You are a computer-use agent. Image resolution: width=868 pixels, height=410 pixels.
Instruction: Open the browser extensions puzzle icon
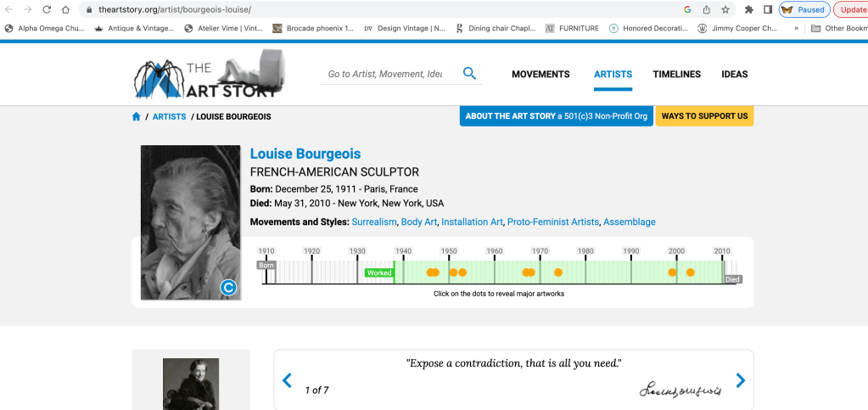click(x=748, y=9)
